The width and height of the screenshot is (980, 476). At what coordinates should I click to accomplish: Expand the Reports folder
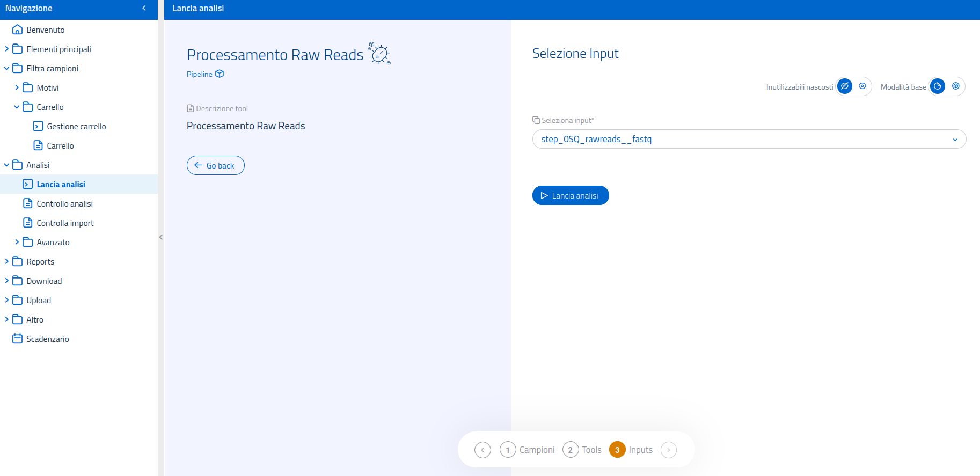point(6,261)
